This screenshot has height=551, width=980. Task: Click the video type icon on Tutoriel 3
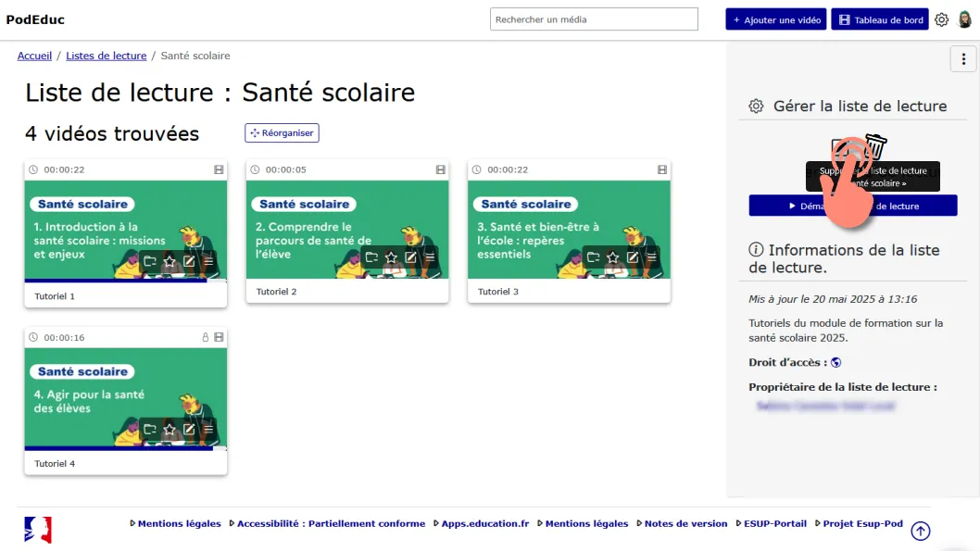(662, 169)
